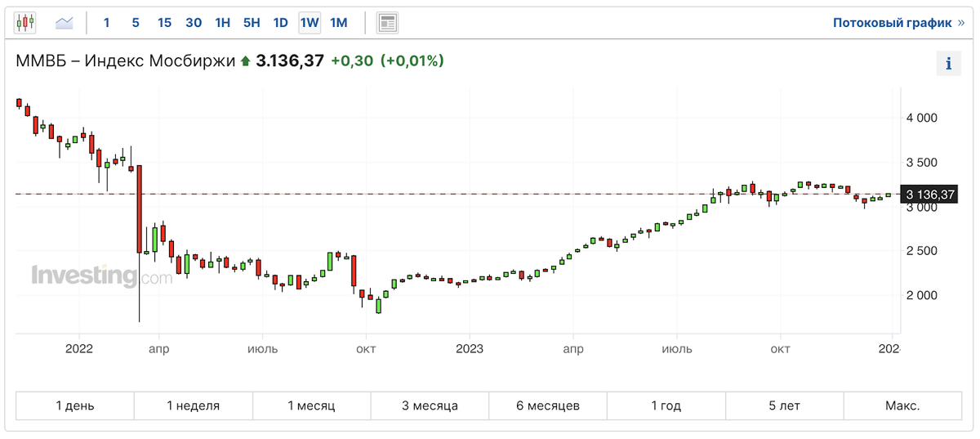The height and width of the screenshot is (439, 980).
Task: Click the percent change (+0,01%)
Action: click(412, 60)
